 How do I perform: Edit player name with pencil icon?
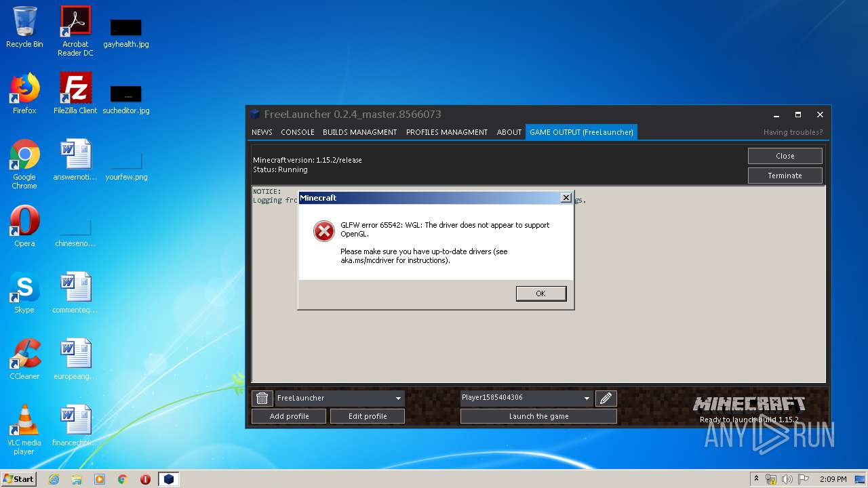tap(606, 398)
